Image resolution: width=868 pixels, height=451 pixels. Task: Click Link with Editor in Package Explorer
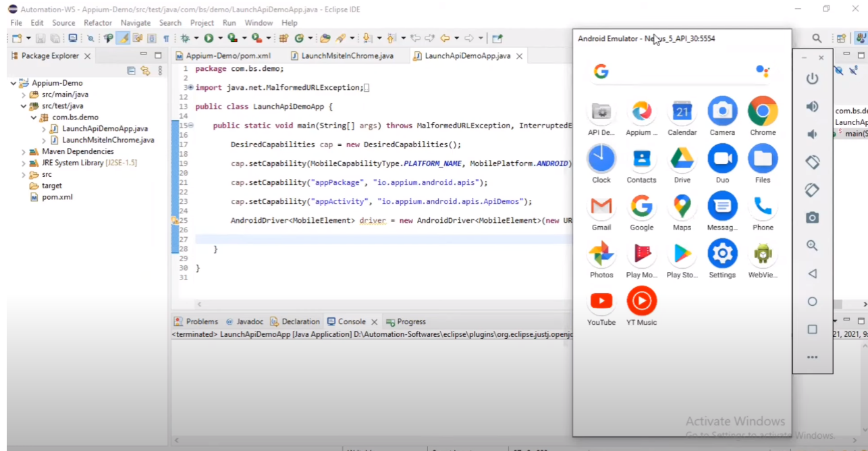tap(145, 70)
